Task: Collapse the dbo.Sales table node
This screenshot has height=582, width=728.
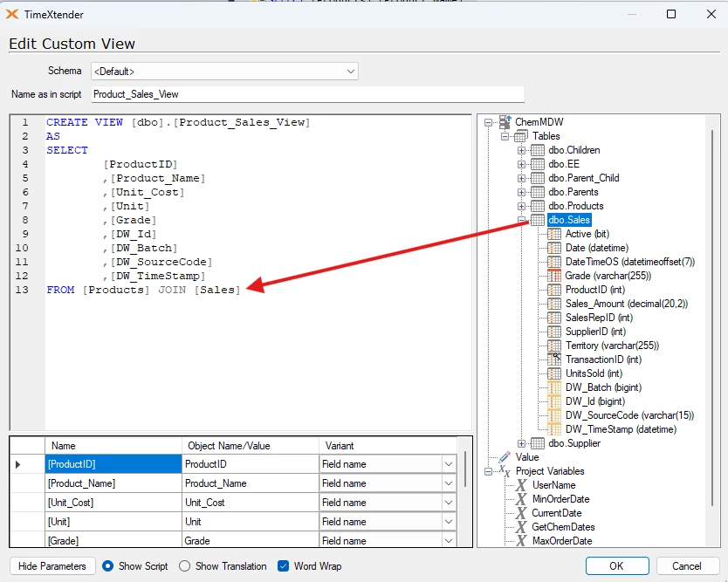Action: (521, 220)
